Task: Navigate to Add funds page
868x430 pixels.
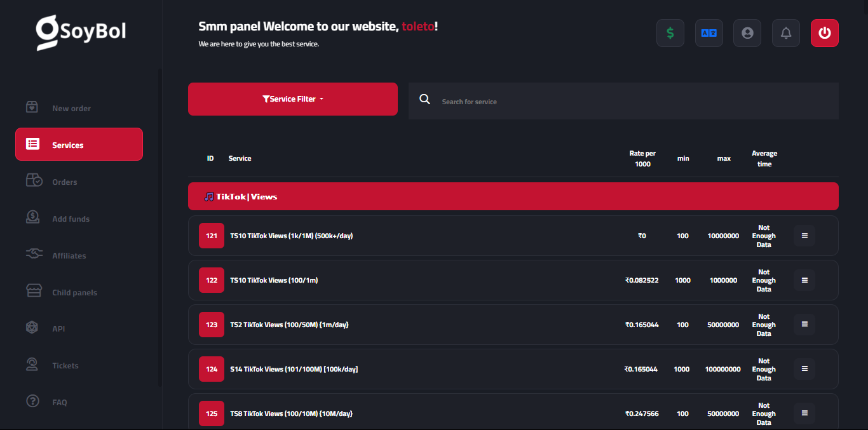Action: pos(71,219)
